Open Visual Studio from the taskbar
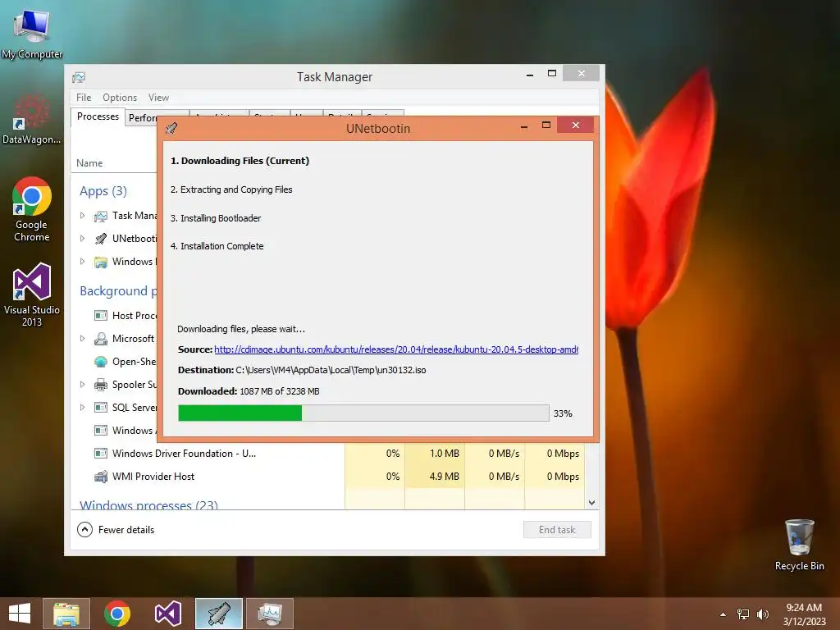Image resolution: width=840 pixels, height=630 pixels. [168, 614]
